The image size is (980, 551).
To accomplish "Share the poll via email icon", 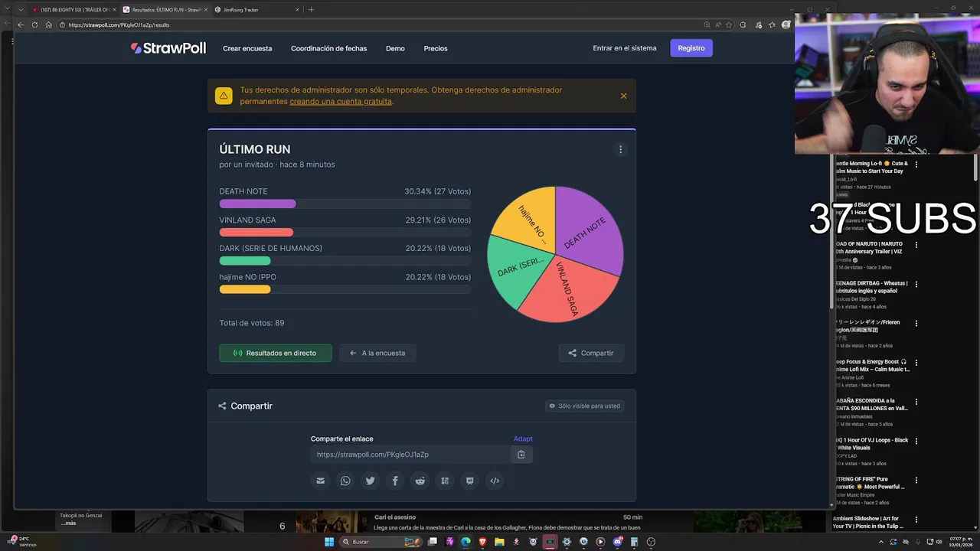I will [x=321, y=481].
